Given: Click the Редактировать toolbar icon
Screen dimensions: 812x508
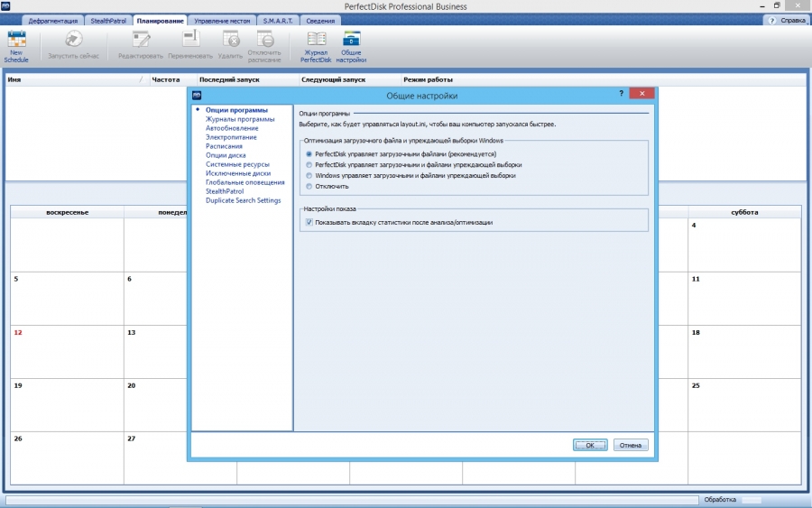Looking at the screenshot, I should (141, 40).
